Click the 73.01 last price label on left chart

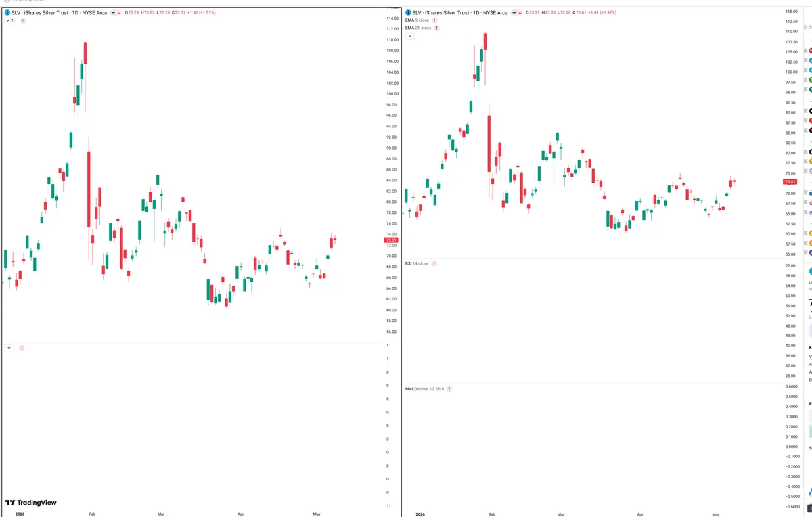(x=390, y=240)
